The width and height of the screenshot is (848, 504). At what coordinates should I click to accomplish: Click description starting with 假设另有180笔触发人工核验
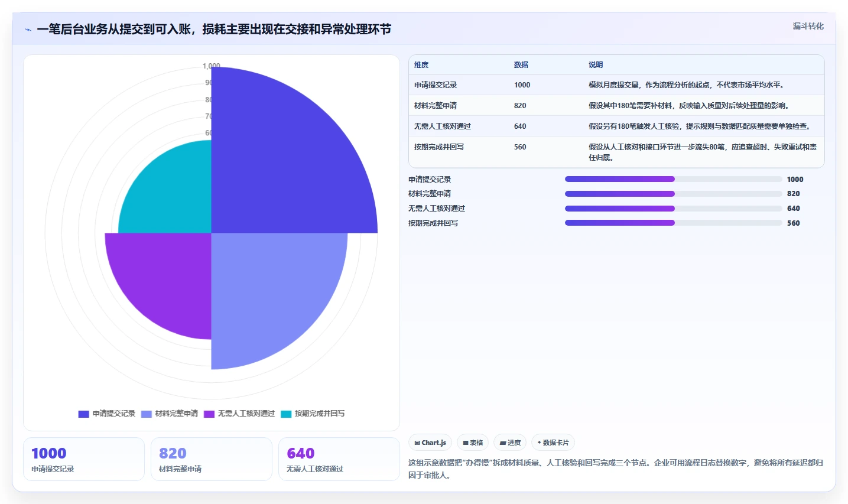[x=700, y=126]
